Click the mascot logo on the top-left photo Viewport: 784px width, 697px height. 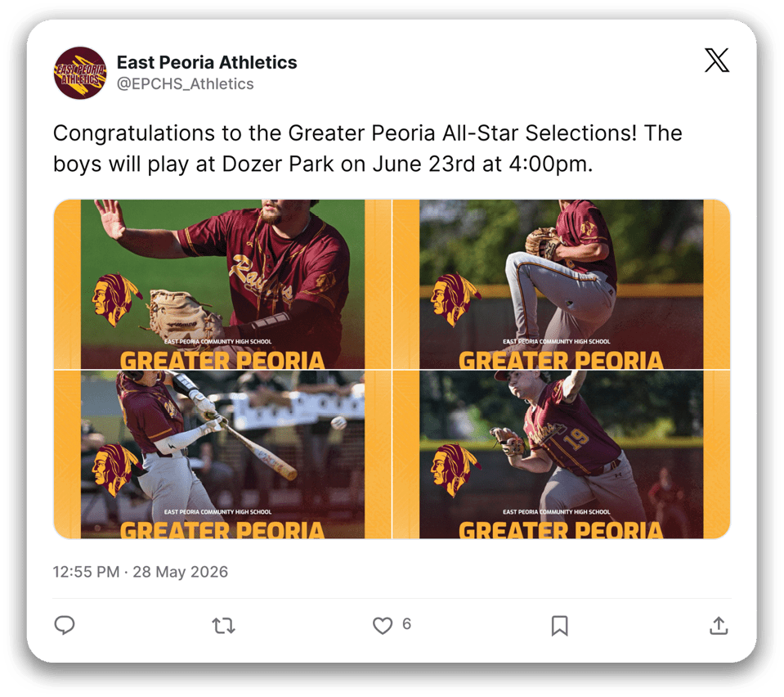117,299
